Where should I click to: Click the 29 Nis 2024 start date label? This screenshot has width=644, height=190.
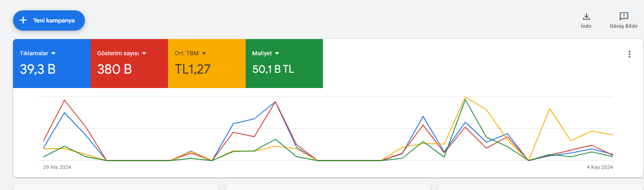[x=57, y=167]
